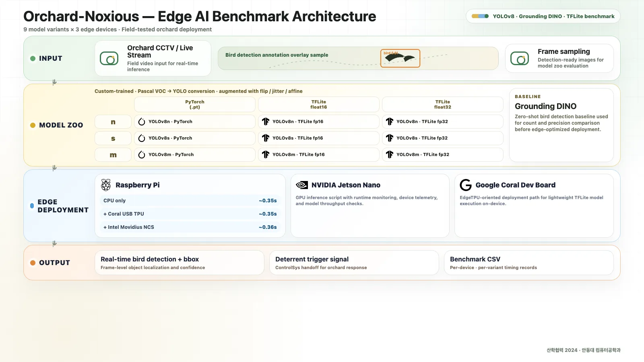Click the blue dot beside EDGE DEPLOYMENT
Image resolution: width=644 pixels, height=362 pixels.
pos(32,206)
